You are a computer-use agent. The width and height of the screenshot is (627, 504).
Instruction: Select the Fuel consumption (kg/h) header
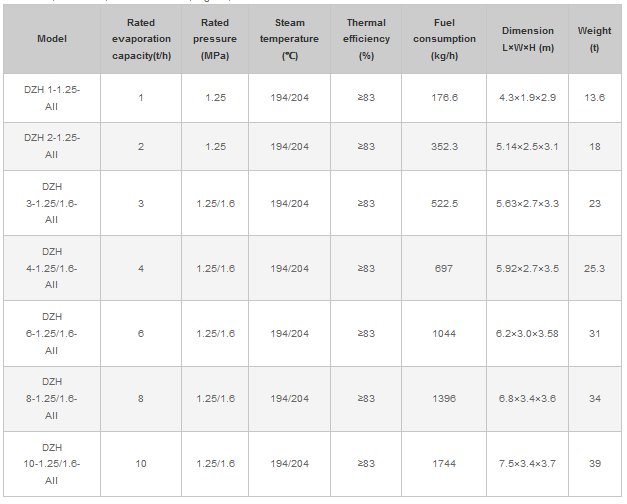tap(444, 39)
